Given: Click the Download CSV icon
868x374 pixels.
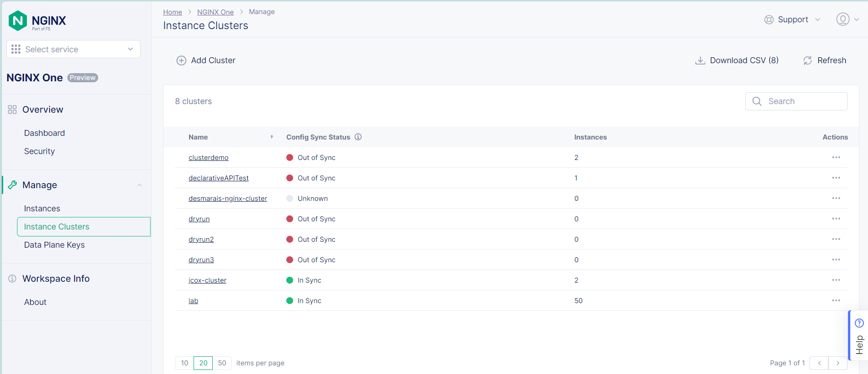Looking at the screenshot, I should click(x=700, y=60).
